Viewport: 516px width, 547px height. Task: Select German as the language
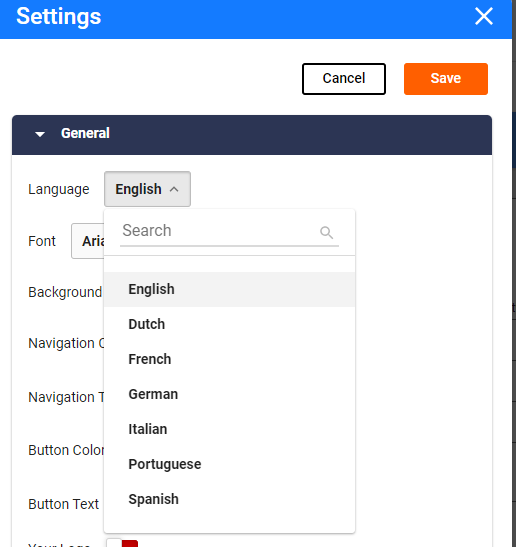tap(230, 394)
